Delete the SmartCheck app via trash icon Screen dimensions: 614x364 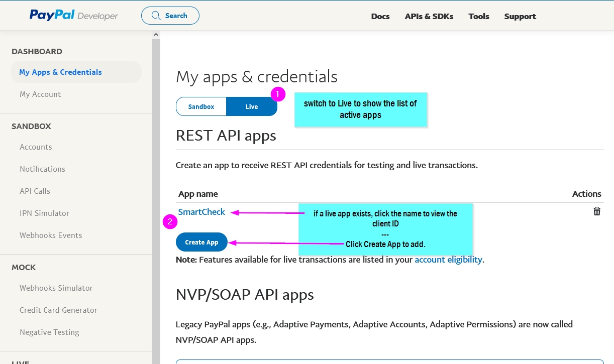click(x=597, y=211)
